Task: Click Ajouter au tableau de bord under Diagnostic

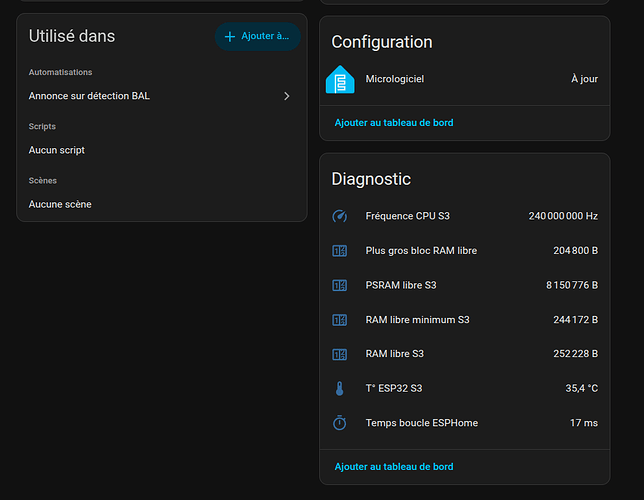Action: click(394, 467)
